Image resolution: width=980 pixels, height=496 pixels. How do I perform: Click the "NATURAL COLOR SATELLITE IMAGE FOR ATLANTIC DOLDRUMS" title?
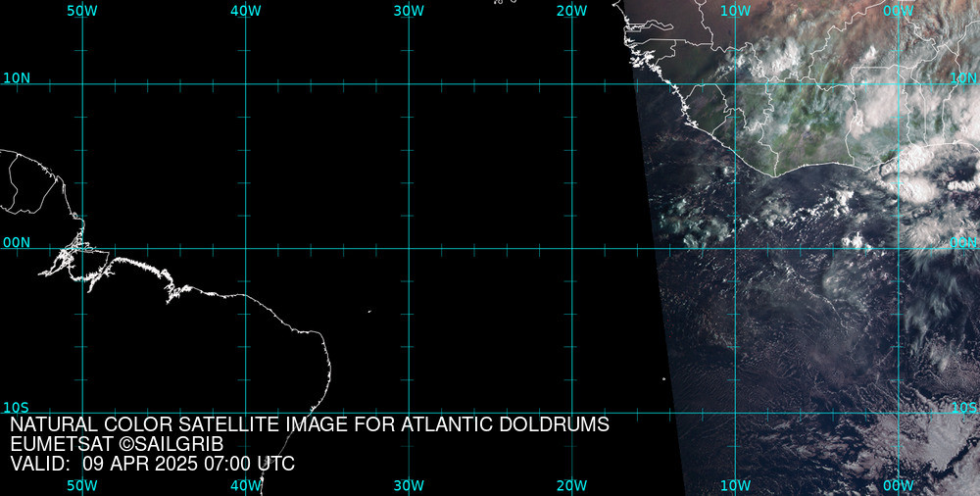pos(310,424)
